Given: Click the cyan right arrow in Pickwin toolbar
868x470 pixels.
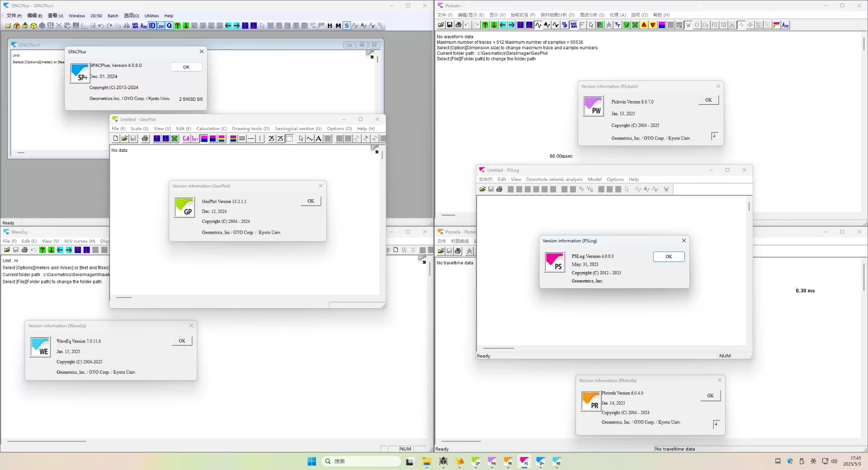Looking at the screenshot, I should (x=512, y=25).
